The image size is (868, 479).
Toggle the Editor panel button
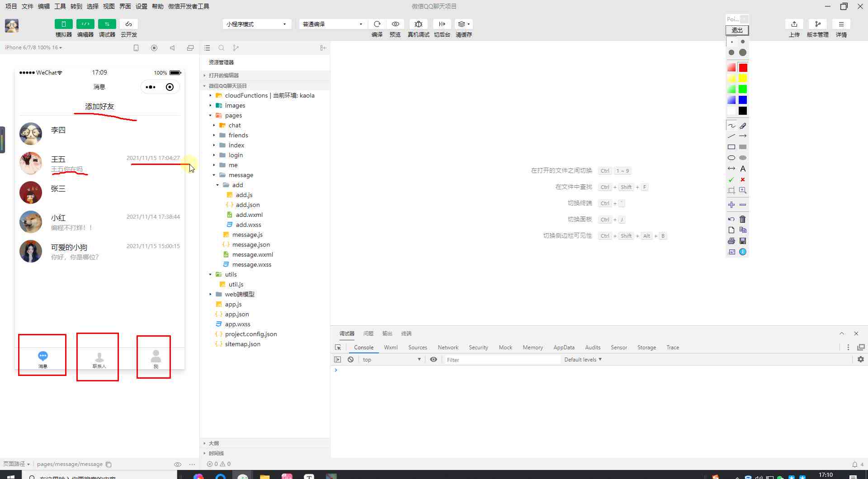click(x=85, y=24)
